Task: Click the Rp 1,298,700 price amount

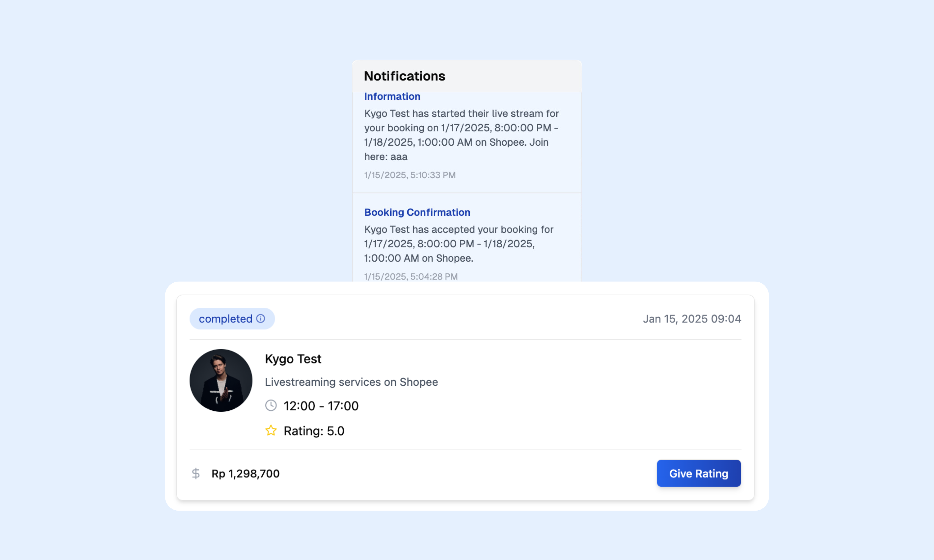Action: [245, 474]
